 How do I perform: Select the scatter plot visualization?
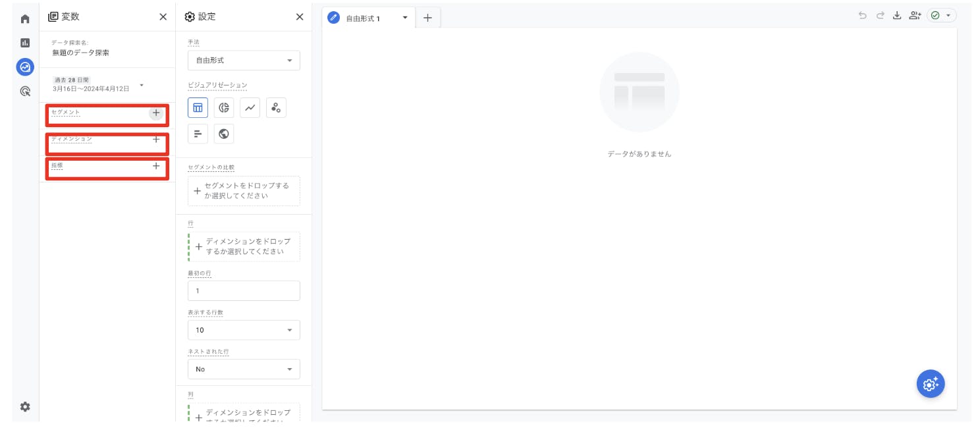click(276, 107)
